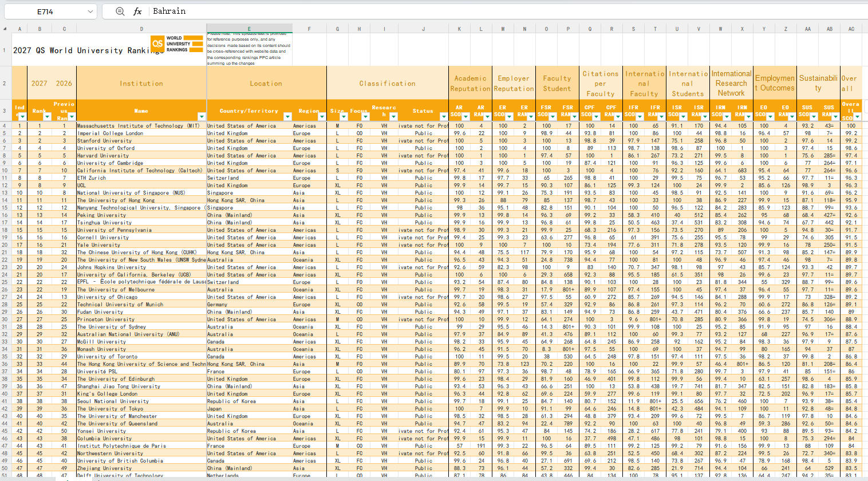Image resolution: width=868 pixels, height=481 pixels.
Task: Open the Rank column filter dropdown
Action: coord(48,117)
